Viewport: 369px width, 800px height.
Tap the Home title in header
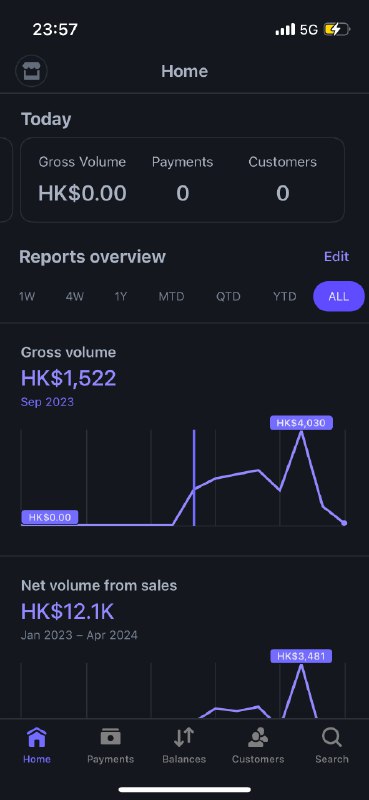(x=184, y=71)
